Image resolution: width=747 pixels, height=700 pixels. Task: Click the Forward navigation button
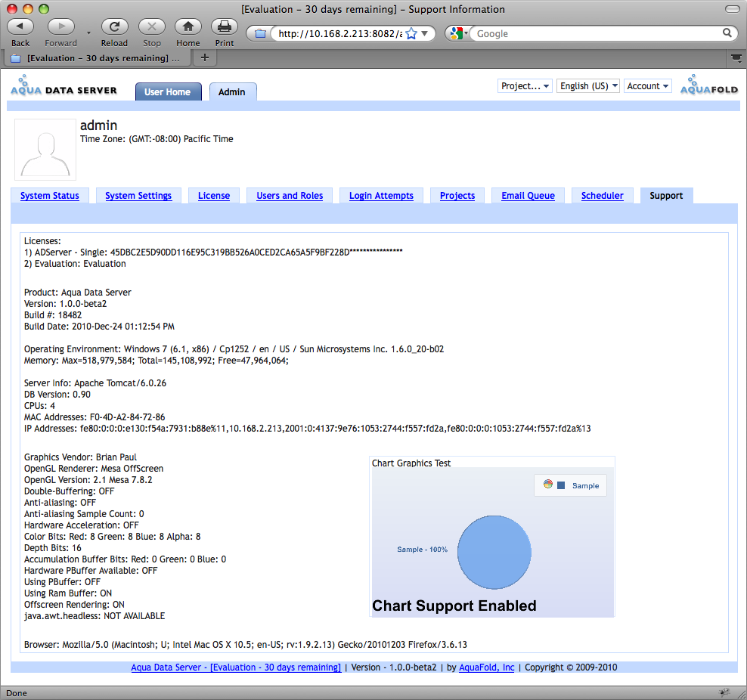(x=61, y=26)
